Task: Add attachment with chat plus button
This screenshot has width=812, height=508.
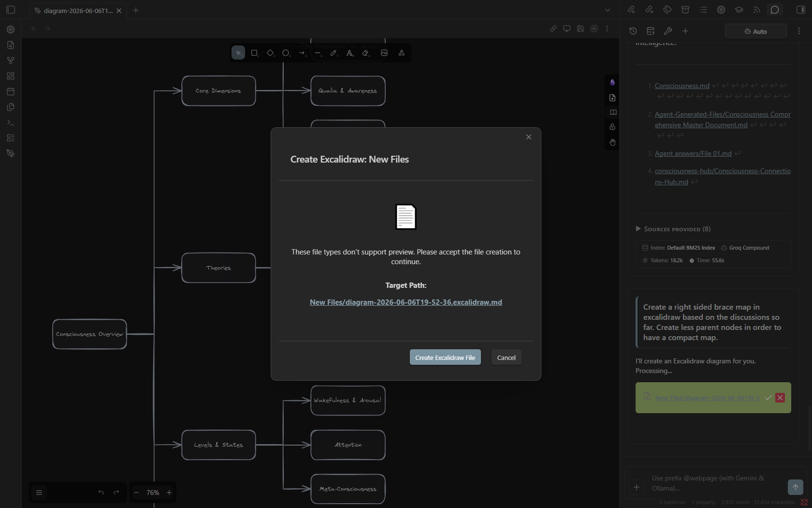Action: pos(637,487)
